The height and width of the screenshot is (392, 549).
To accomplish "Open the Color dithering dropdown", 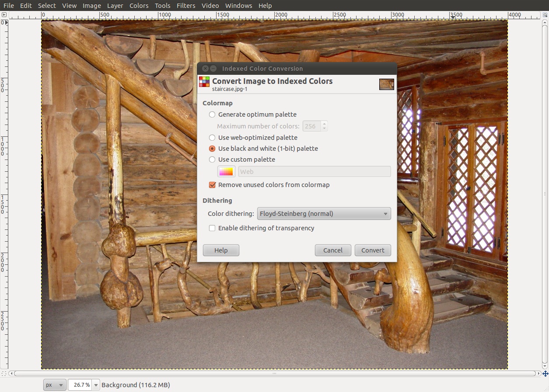I will pos(324,214).
